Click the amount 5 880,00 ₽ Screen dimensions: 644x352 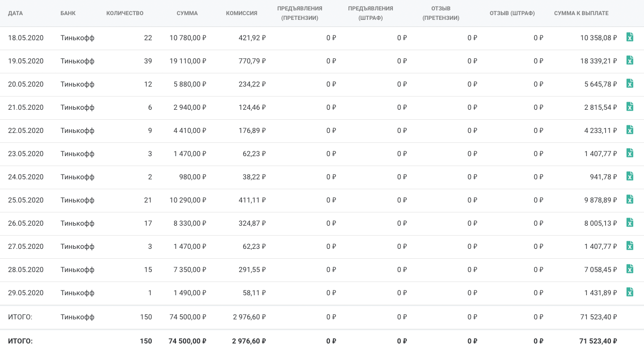(x=190, y=84)
